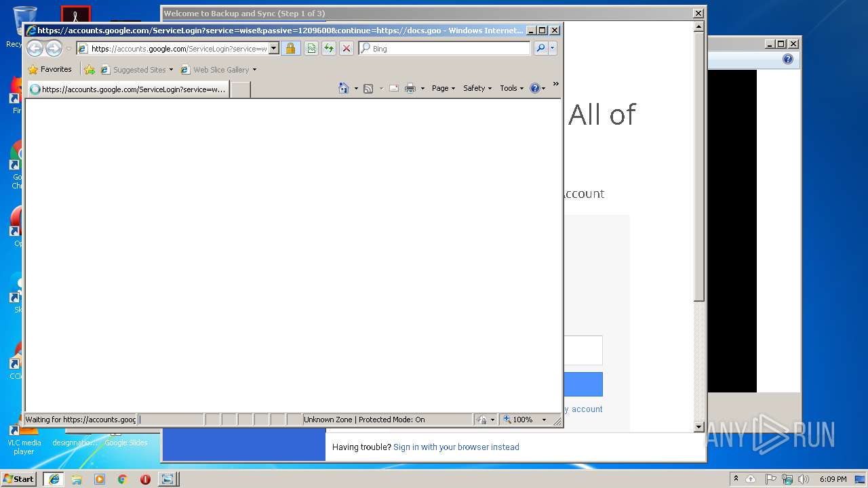Viewport: 868px width, 488px height.
Task: Click the RSS Feeds icon
Action: point(368,88)
